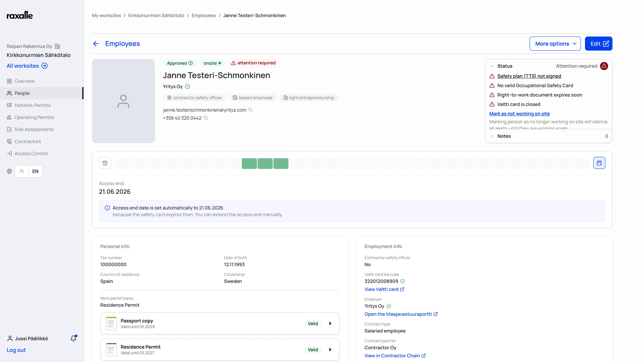Click the back arrow next to Employees
Image resolution: width=644 pixels, height=362 pixels.
click(x=96, y=44)
